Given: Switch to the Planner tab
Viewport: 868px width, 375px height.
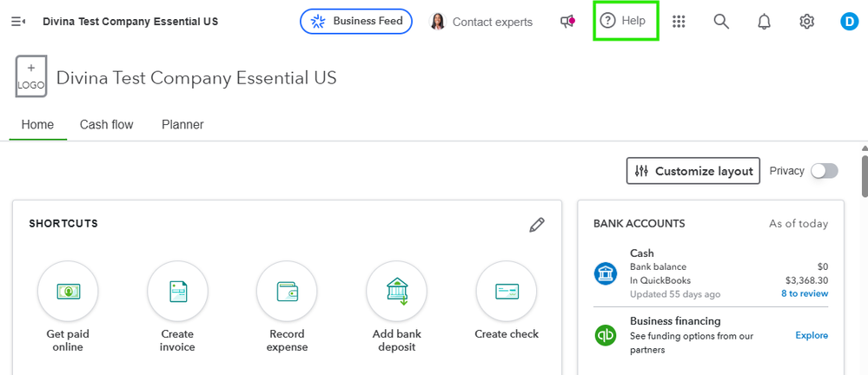Looking at the screenshot, I should pyautogui.click(x=182, y=124).
